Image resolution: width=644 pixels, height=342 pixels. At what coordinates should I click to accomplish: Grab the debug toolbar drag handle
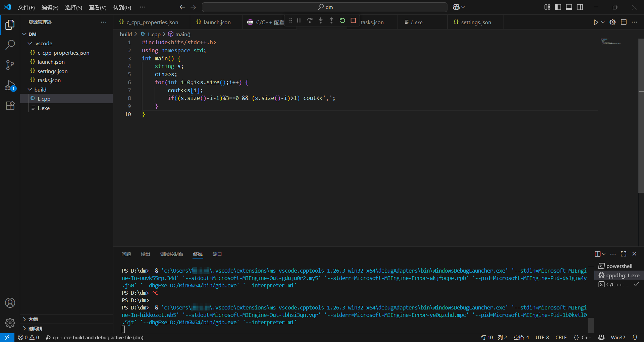291,21
